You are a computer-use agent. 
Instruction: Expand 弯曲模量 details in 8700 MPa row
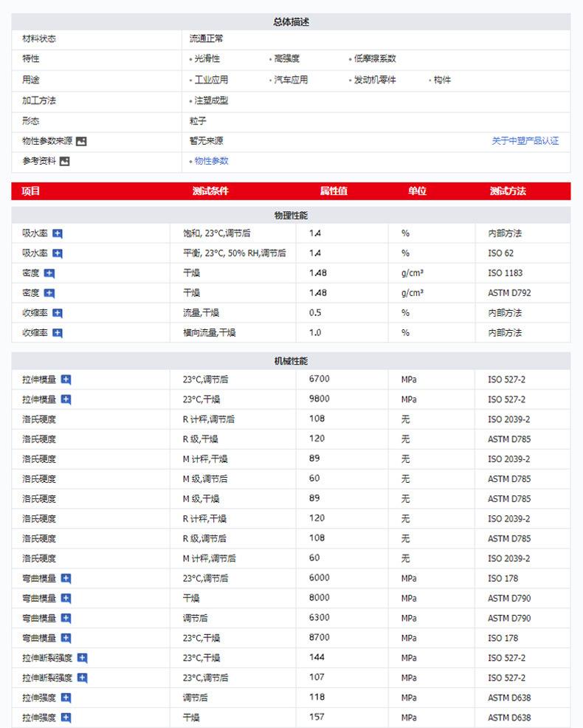click(x=66, y=638)
